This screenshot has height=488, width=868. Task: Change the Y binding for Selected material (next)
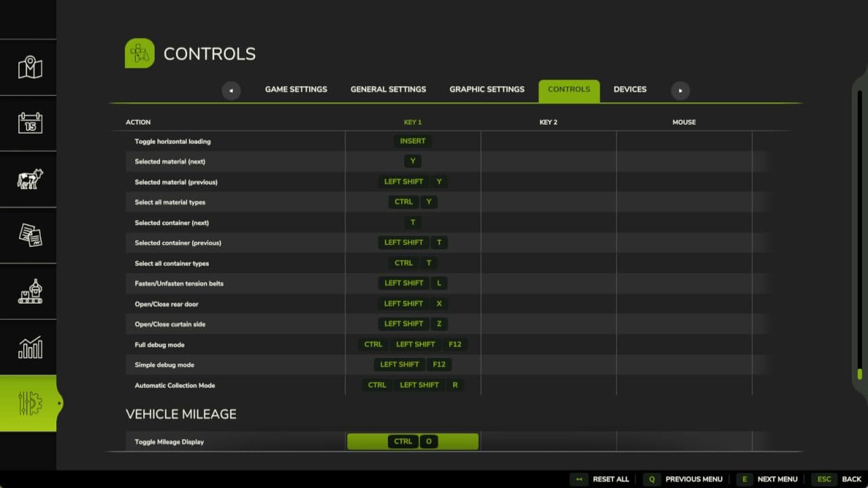(412, 161)
